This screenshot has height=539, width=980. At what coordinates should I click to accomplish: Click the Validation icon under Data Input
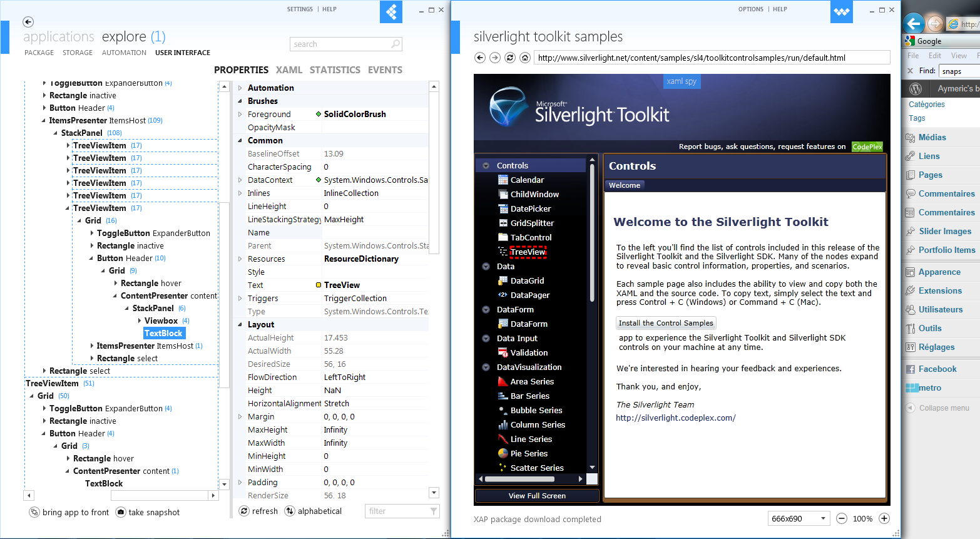(x=503, y=352)
